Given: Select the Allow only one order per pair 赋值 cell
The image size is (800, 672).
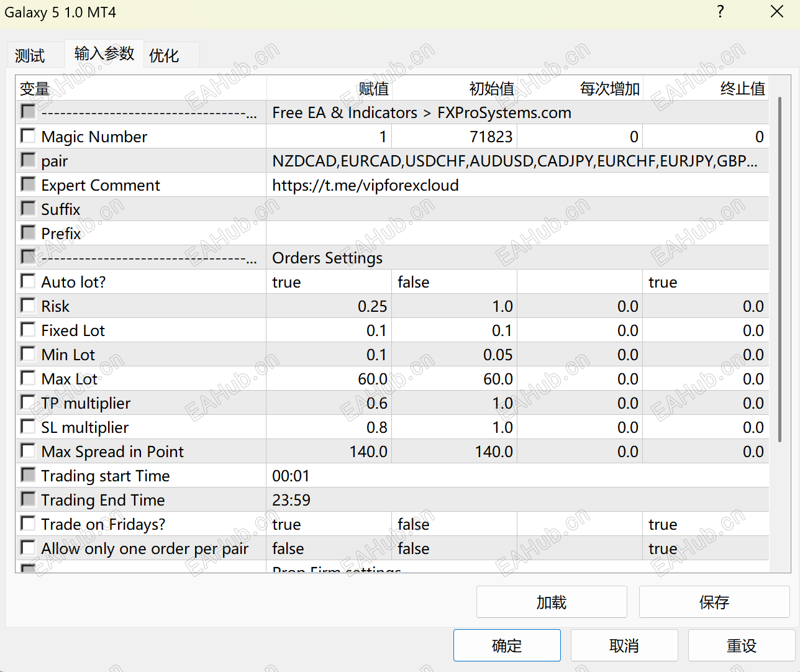Looking at the screenshot, I should (329, 548).
